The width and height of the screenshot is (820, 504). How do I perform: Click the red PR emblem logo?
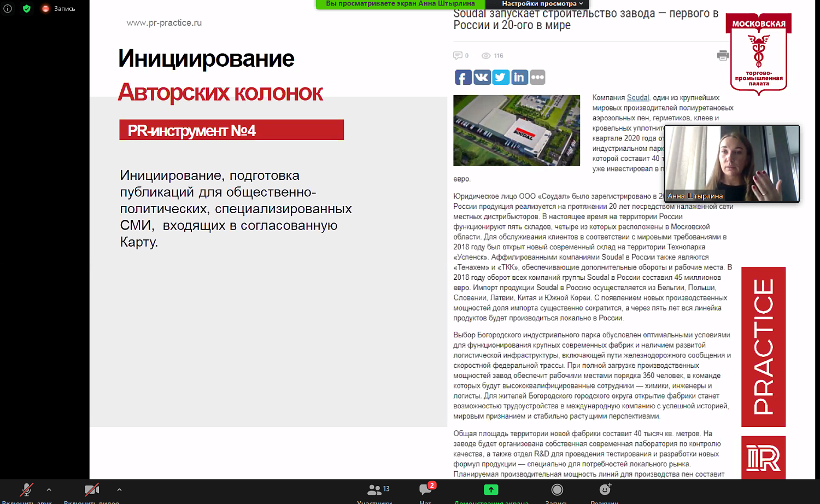click(x=763, y=458)
